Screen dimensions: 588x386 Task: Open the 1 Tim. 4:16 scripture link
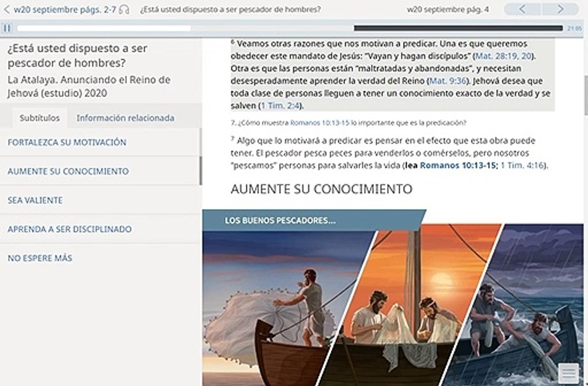(522, 166)
